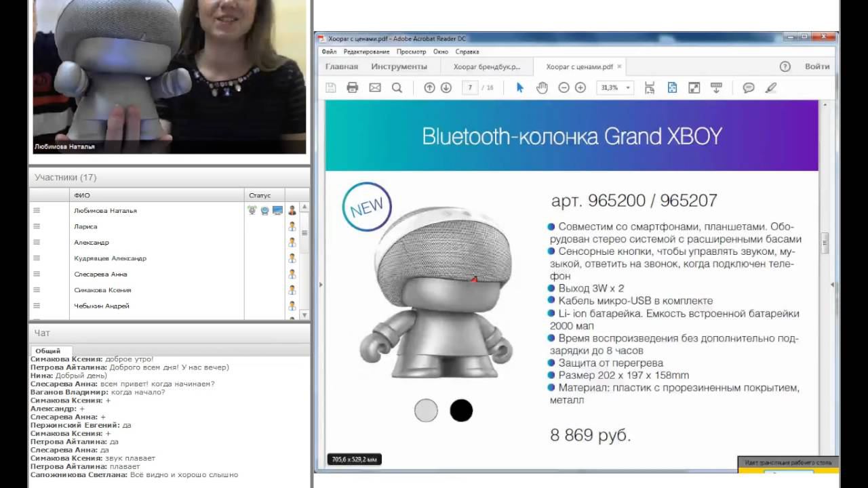The height and width of the screenshot is (488, 868).
Task: Click the user avatar icon for Чебыкин Андрей
Action: coord(292,306)
